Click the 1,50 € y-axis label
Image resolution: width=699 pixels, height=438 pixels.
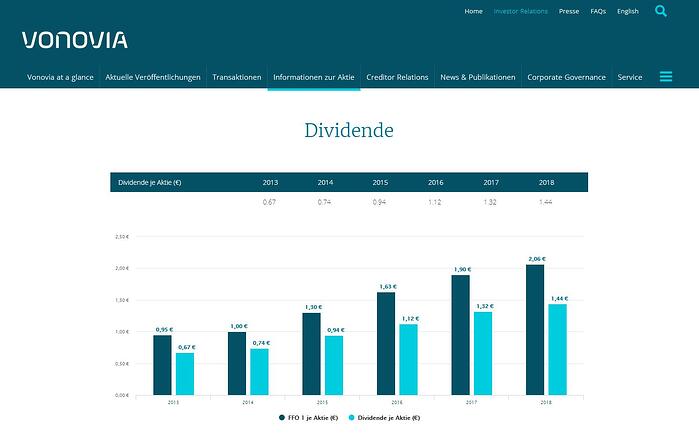click(122, 300)
